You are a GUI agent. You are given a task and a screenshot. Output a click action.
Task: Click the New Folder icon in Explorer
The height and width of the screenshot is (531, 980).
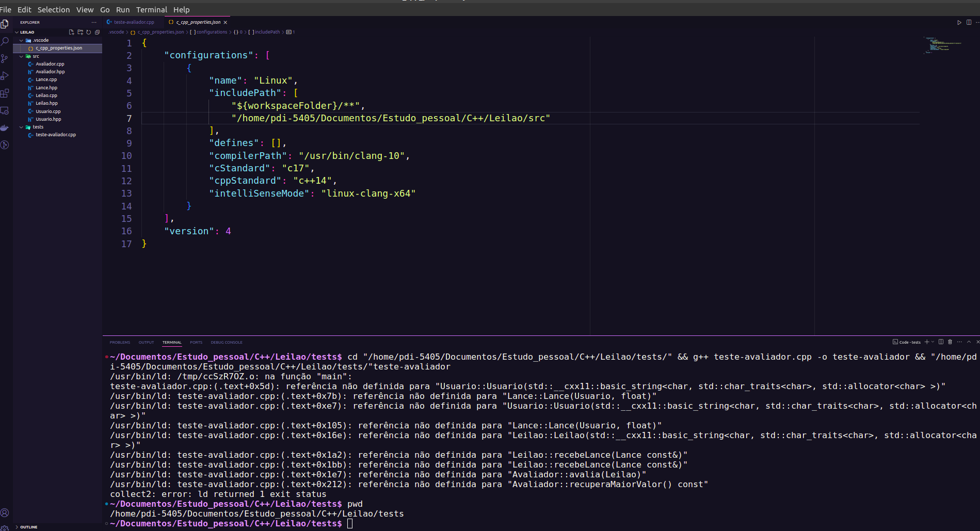[80, 32]
